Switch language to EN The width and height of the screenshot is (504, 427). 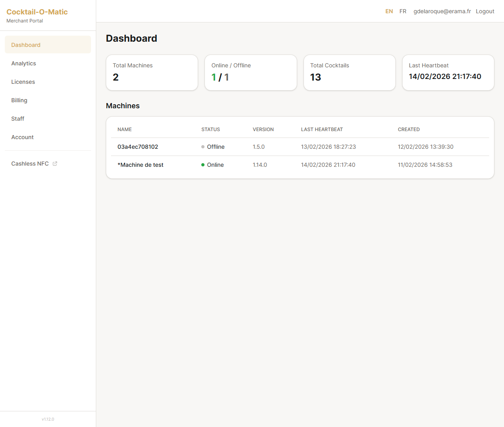tap(389, 11)
